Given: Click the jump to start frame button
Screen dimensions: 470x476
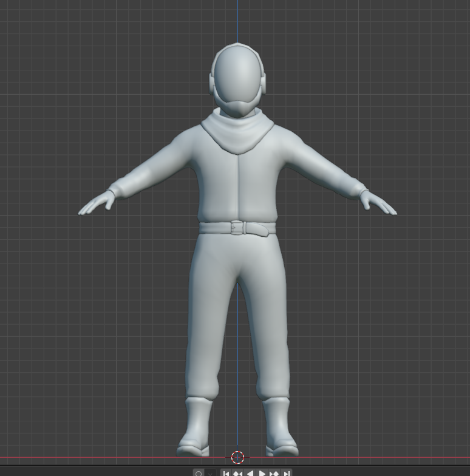Looking at the screenshot, I should point(226,473).
